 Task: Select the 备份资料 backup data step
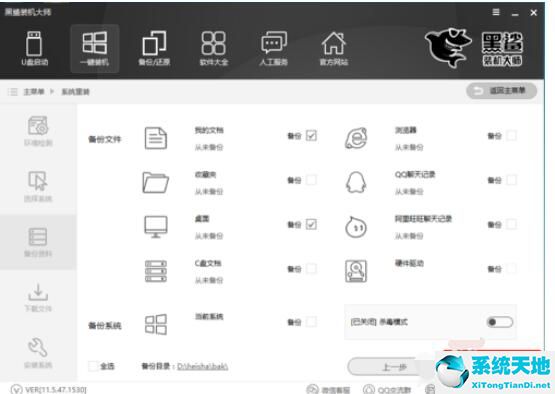tap(38, 242)
